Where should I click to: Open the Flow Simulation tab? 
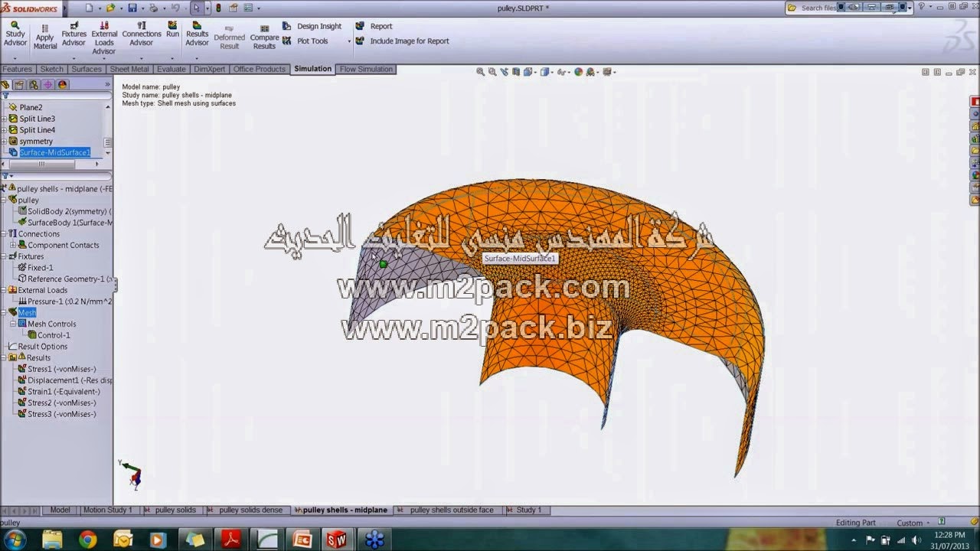(366, 69)
